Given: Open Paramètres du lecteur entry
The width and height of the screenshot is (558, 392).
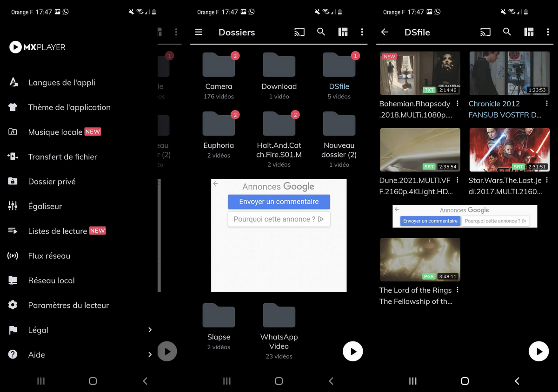Looking at the screenshot, I should coord(68,305).
